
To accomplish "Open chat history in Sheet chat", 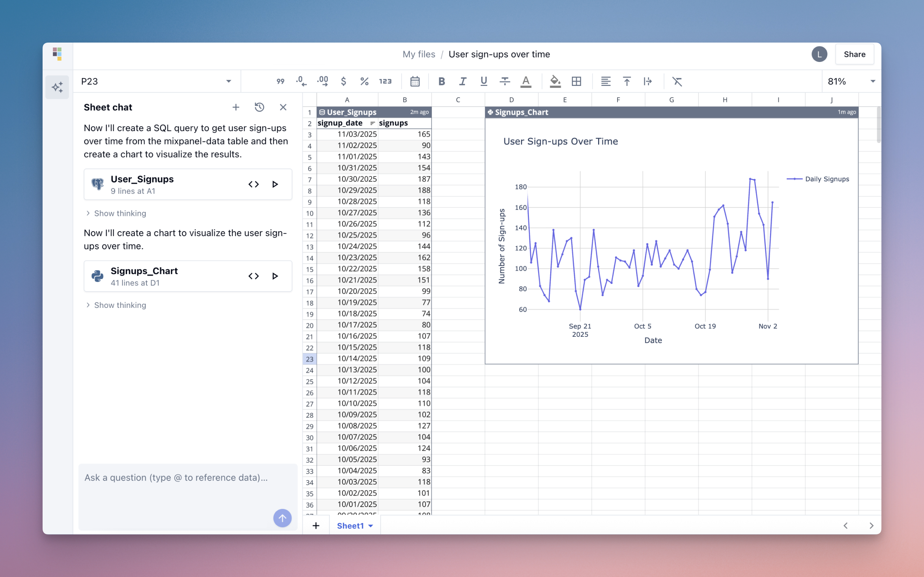I will tap(260, 107).
